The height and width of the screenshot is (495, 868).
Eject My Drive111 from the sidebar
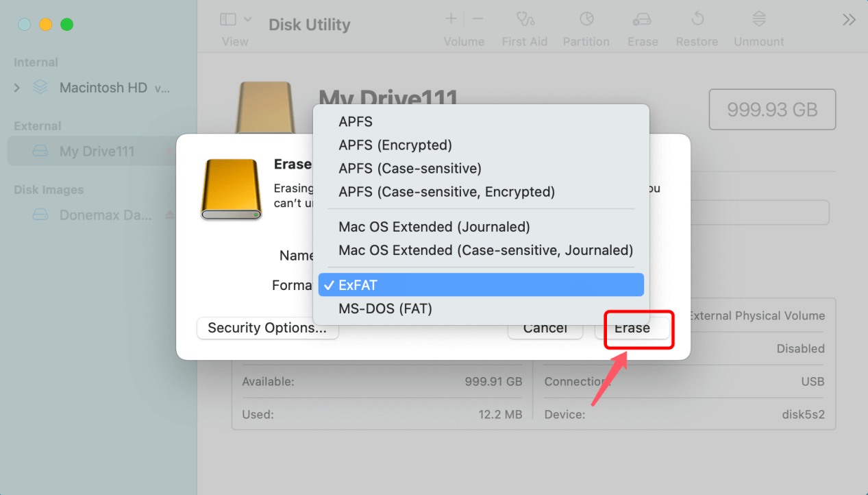coord(169,151)
